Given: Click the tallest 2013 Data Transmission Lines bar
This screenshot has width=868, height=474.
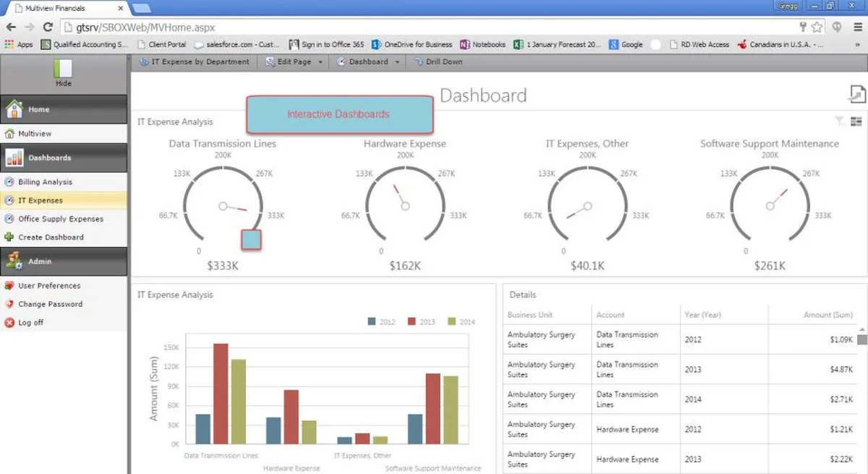Looking at the screenshot, I should pyautogui.click(x=221, y=394).
